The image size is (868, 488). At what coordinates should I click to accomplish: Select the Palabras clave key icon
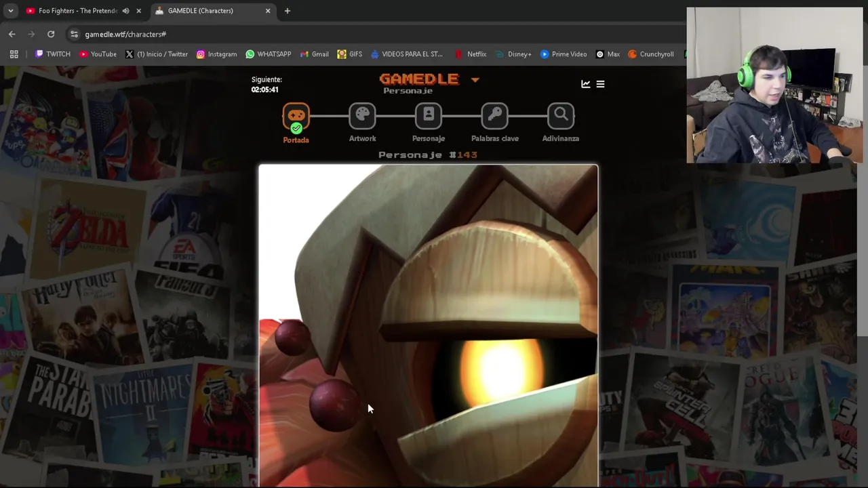(x=494, y=116)
